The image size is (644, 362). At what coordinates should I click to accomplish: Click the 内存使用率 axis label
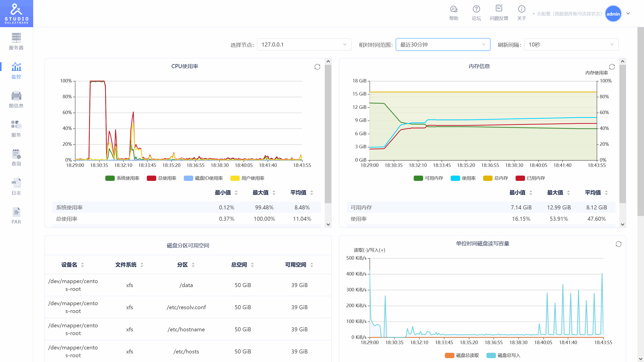(x=596, y=73)
